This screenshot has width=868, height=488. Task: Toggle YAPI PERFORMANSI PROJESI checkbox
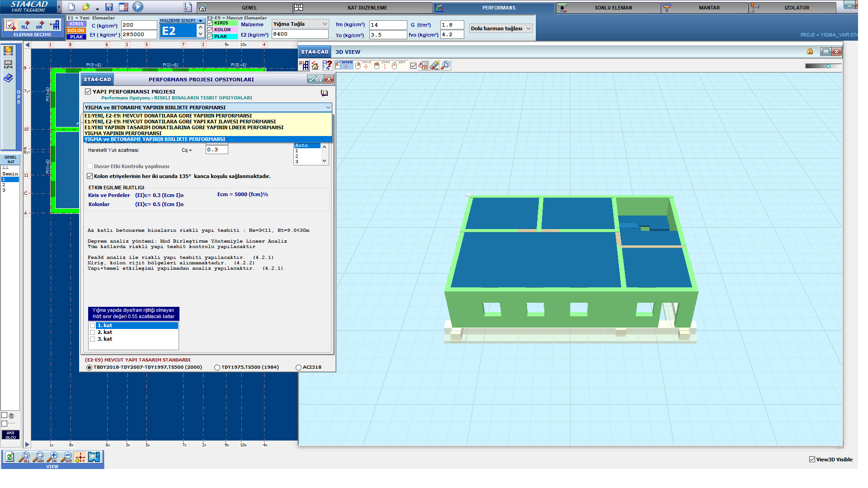tap(88, 92)
